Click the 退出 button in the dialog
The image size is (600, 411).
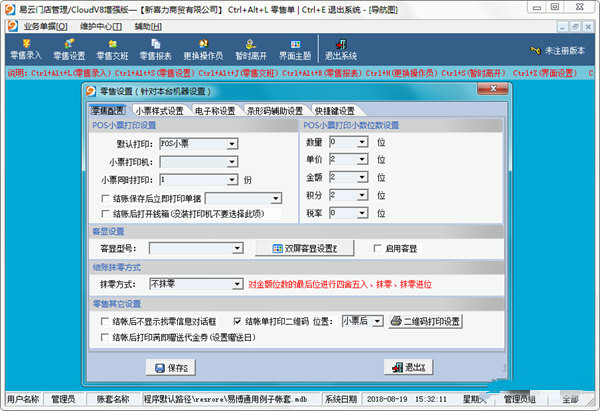pos(408,367)
